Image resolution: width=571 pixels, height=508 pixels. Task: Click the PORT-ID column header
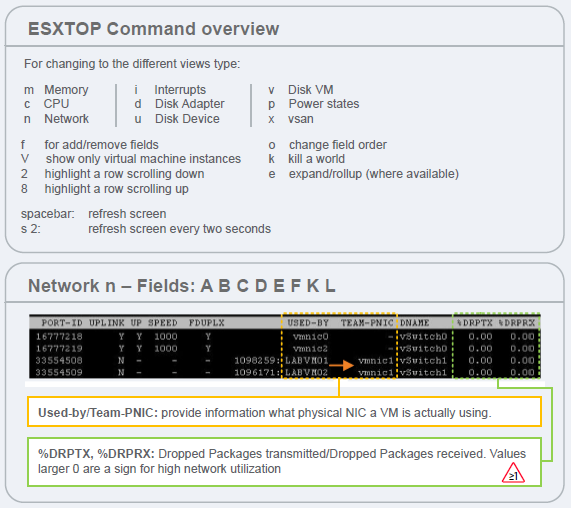(x=62, y=323)
